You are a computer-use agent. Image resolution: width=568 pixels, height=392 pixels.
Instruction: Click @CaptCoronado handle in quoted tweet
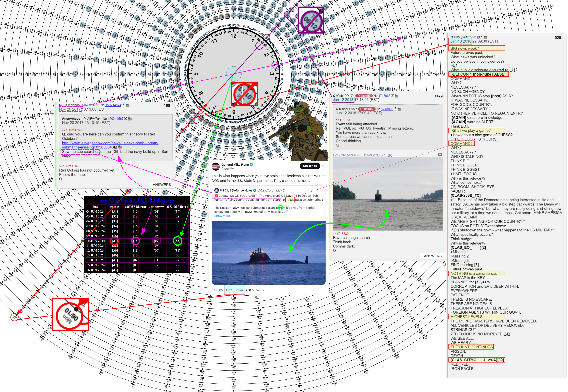[269, 190]
